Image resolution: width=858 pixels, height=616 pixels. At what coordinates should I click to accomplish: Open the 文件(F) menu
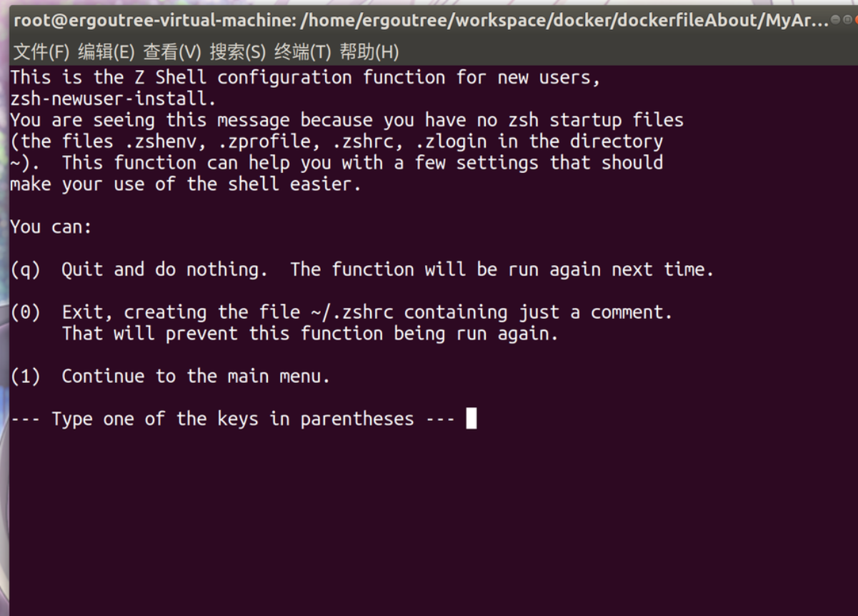pyautogui.click(x=41, y=51)
